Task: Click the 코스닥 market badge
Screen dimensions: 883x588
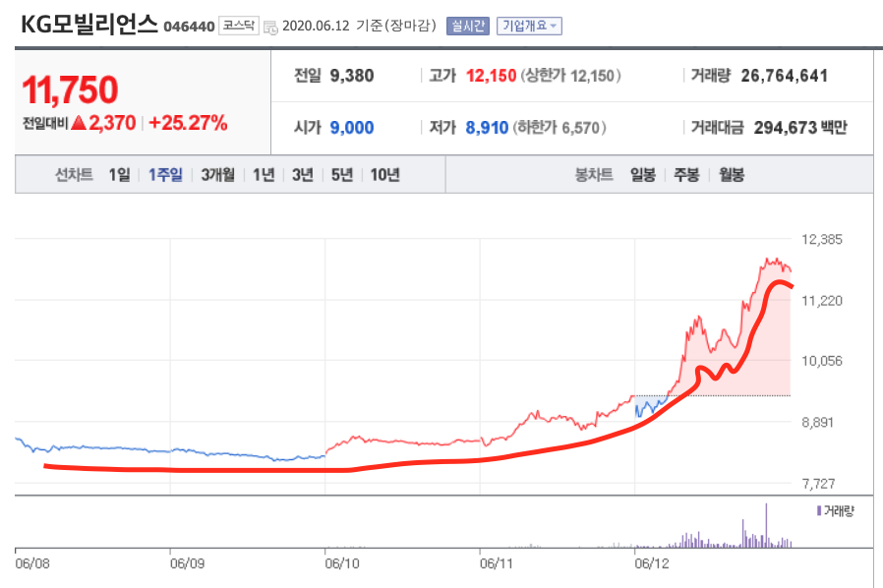Action: click(239, 26)
